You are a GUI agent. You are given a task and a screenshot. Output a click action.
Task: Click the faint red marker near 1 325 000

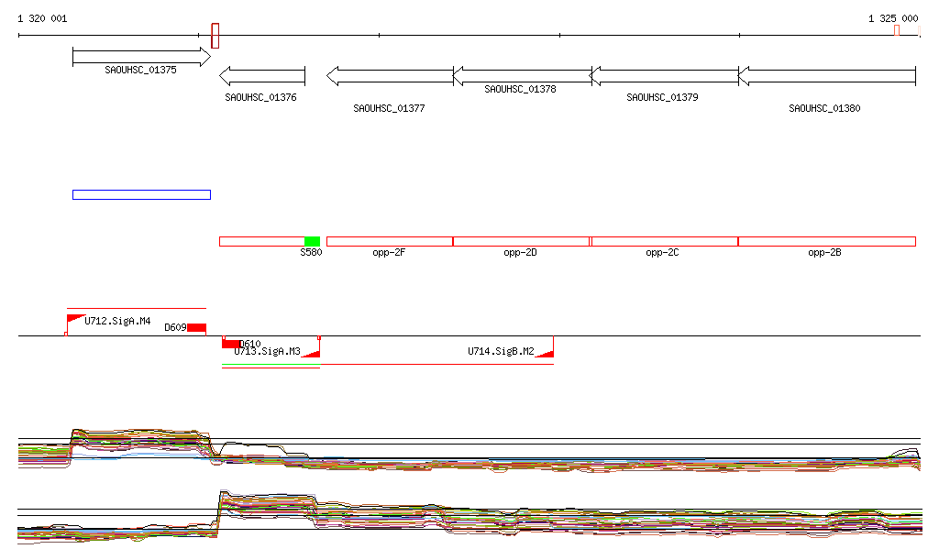(x=897, y=30)
